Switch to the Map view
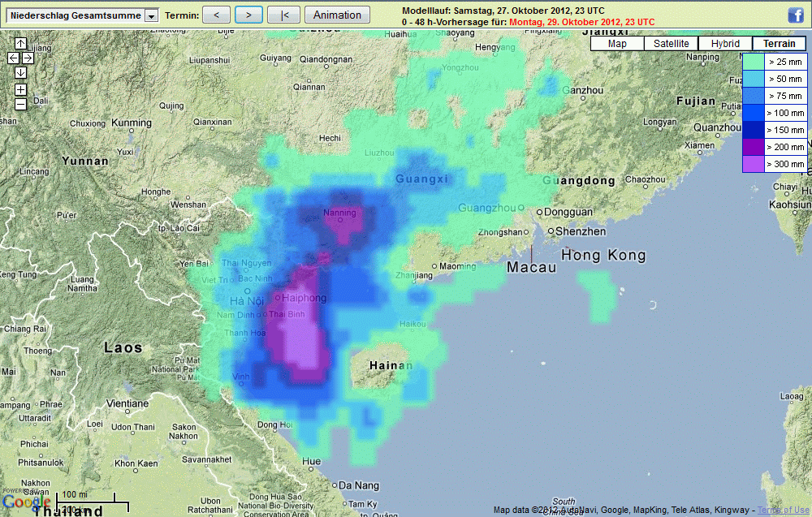Screen dimensions: 812x517 (617, 44)
